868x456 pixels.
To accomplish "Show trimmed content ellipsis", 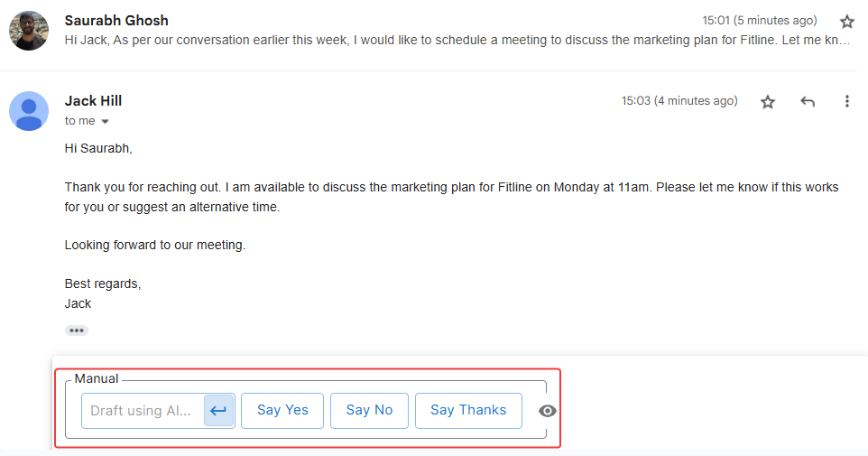I will click(x=77, y=330).
